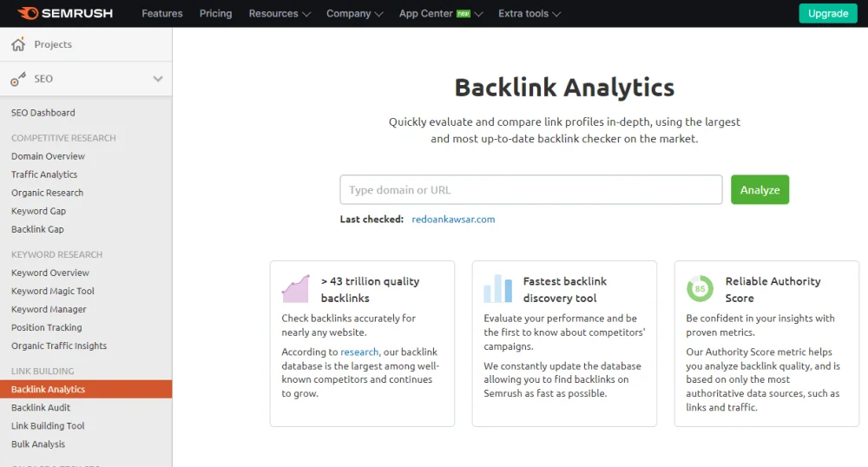Click the SEO key icon in sidebar
The height and width of the screenshot is (467, 868).
18,79
